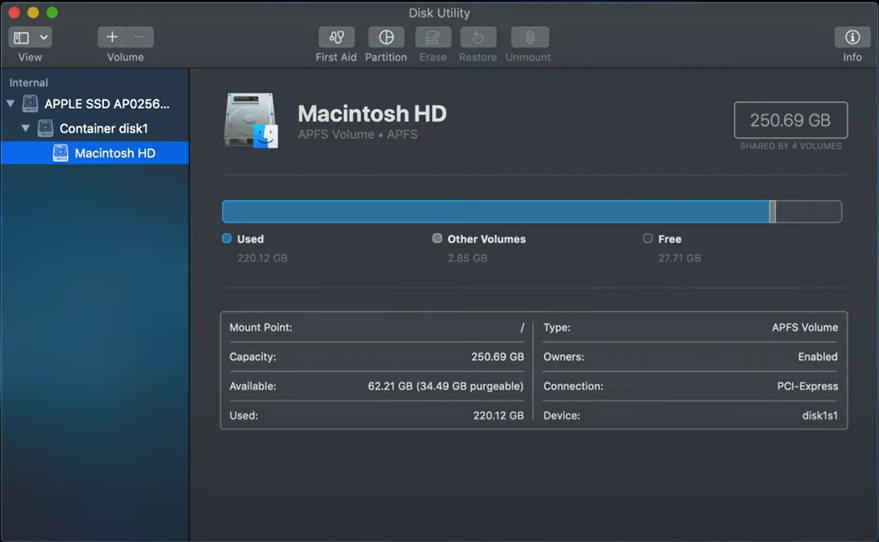Viewport: 879px width, 542px height.
Task: Click the Container disk1 drive icon
Action: click(x=45, y=128)
